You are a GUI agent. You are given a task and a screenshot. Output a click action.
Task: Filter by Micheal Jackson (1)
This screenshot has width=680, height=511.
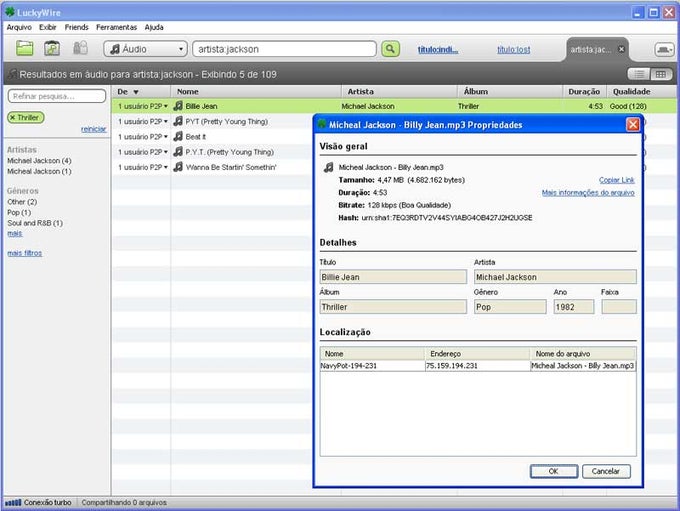(x=39, y=171)
